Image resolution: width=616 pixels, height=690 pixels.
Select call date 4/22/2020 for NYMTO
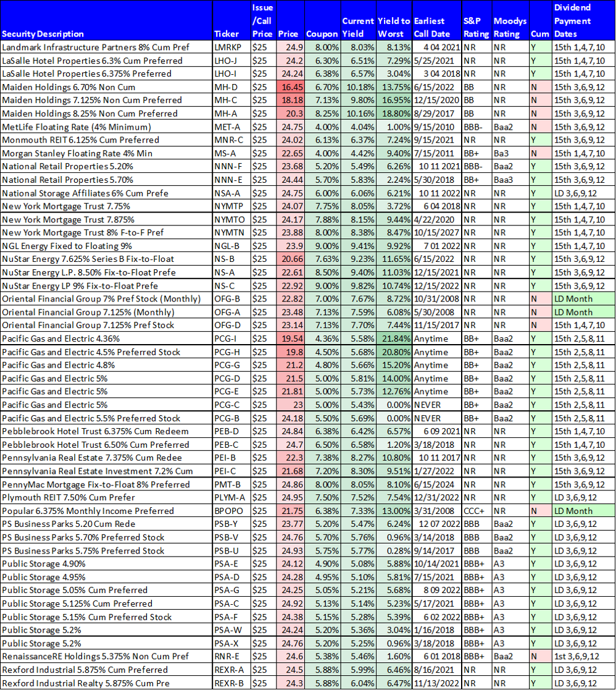tap(436, 219)
